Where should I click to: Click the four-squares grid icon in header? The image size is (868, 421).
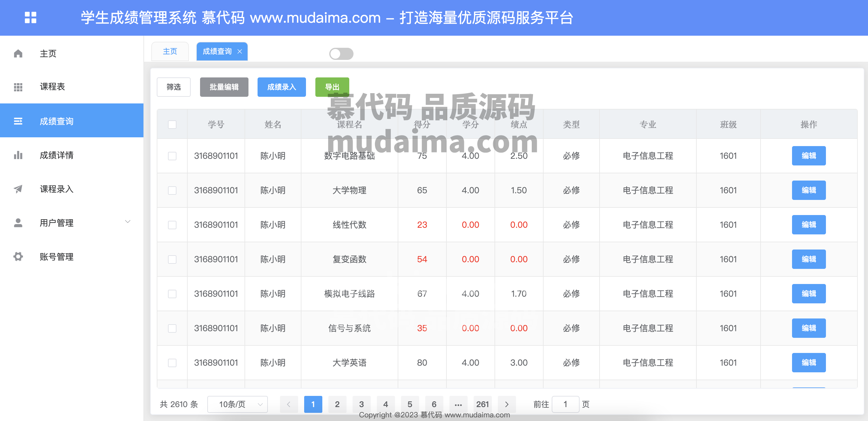[30, 18]
